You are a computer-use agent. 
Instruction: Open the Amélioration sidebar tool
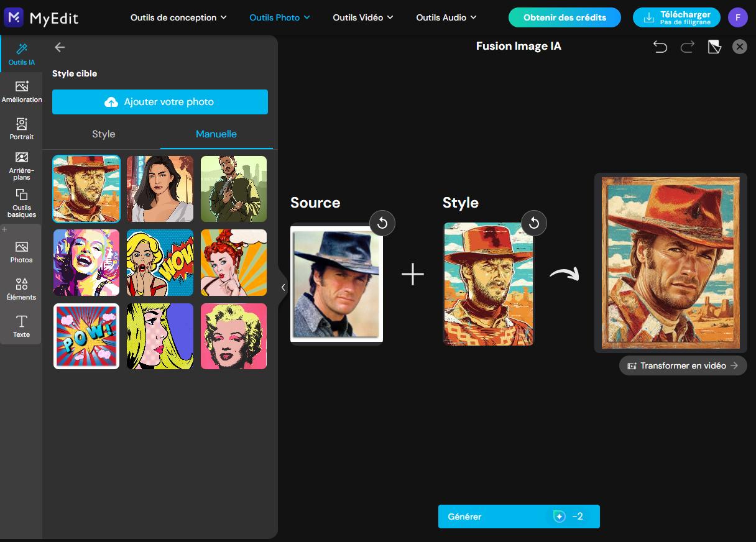[x=22, y=91]
